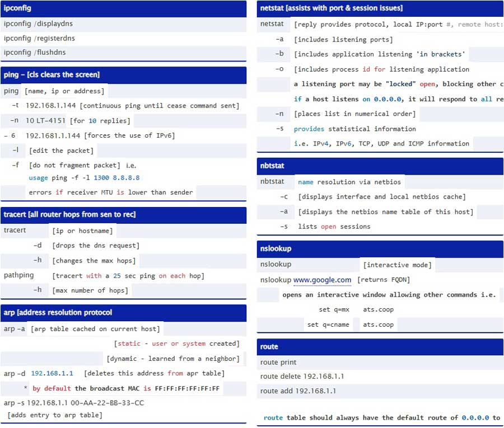This screenshot has height=428, width=504.
Task: Click '[changes the max hops]' text
Action: (94, 261)
